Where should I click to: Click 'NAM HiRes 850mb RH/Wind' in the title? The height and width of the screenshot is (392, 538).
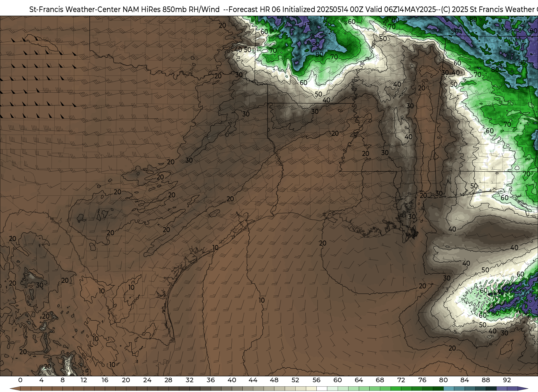(171, 10)
